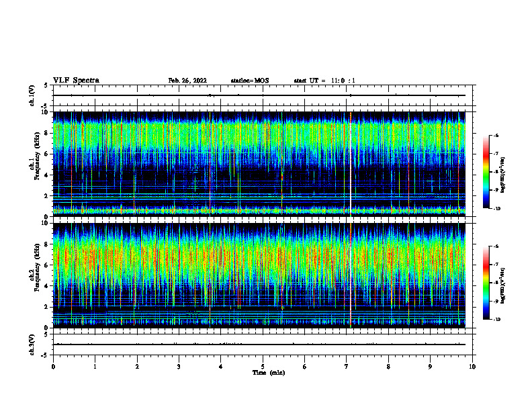Click the time axis tick label "7"
This screenshot has width=532, height=411.
click(x=347, y=367)
